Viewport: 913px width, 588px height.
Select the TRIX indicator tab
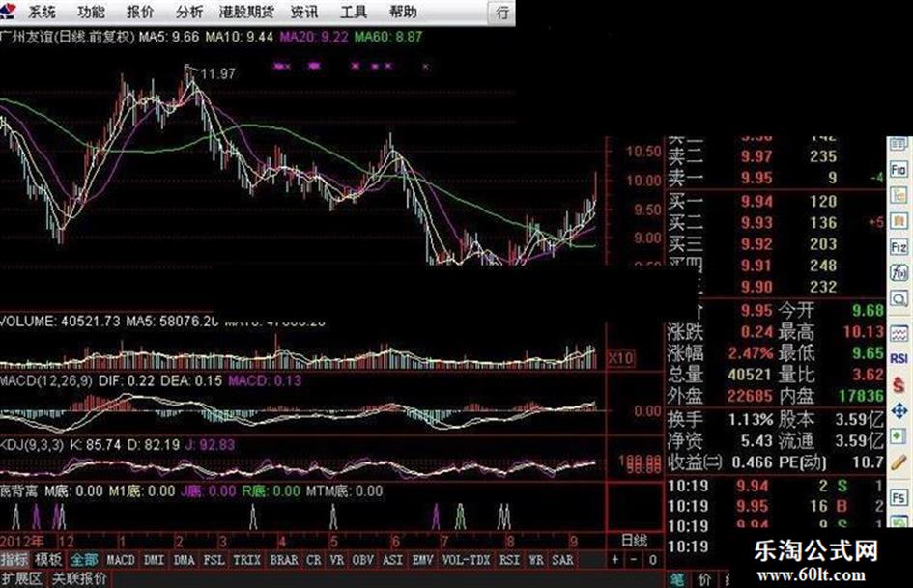click(x=247, y=560)
